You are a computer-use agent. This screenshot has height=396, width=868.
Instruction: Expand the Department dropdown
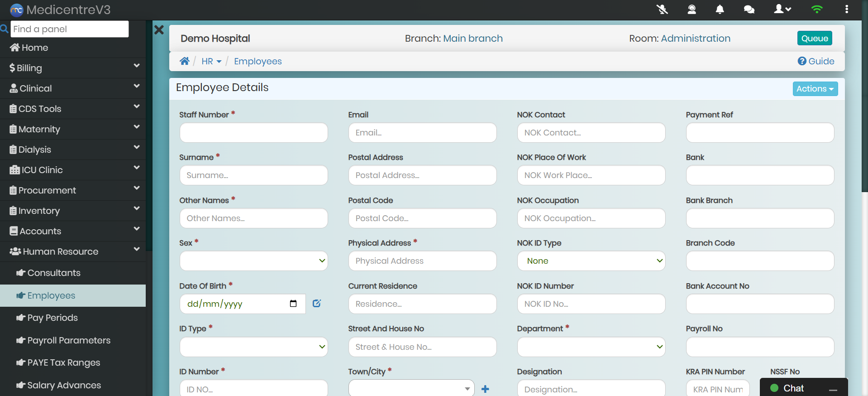(591, 347)
